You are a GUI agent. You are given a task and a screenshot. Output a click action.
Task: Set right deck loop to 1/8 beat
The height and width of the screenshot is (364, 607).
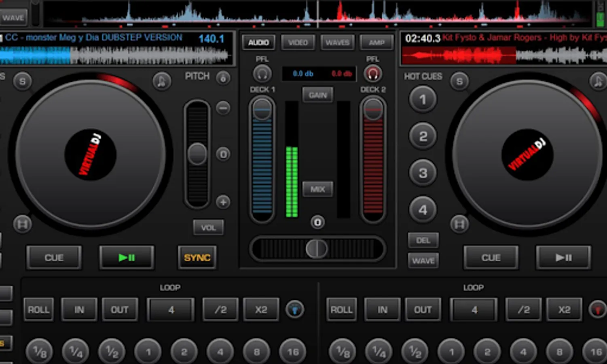click(343, 352)
